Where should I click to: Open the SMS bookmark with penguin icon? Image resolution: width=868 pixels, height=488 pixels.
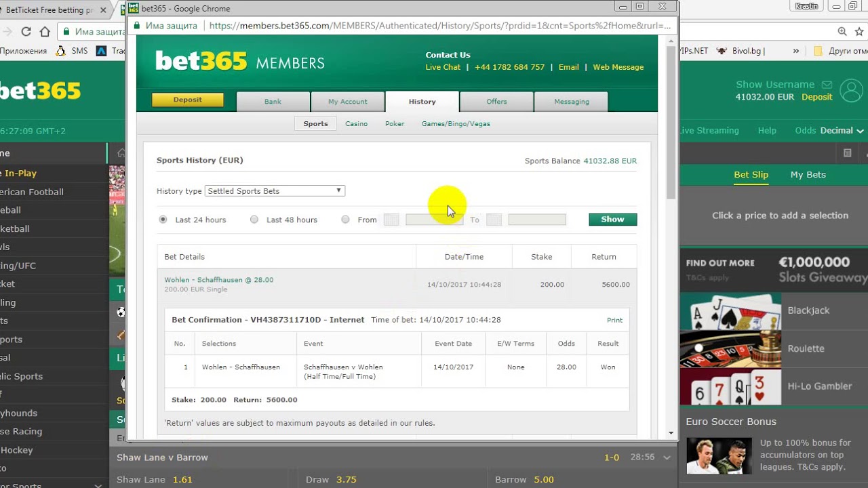pyautogui.click(x=73, y=51)
